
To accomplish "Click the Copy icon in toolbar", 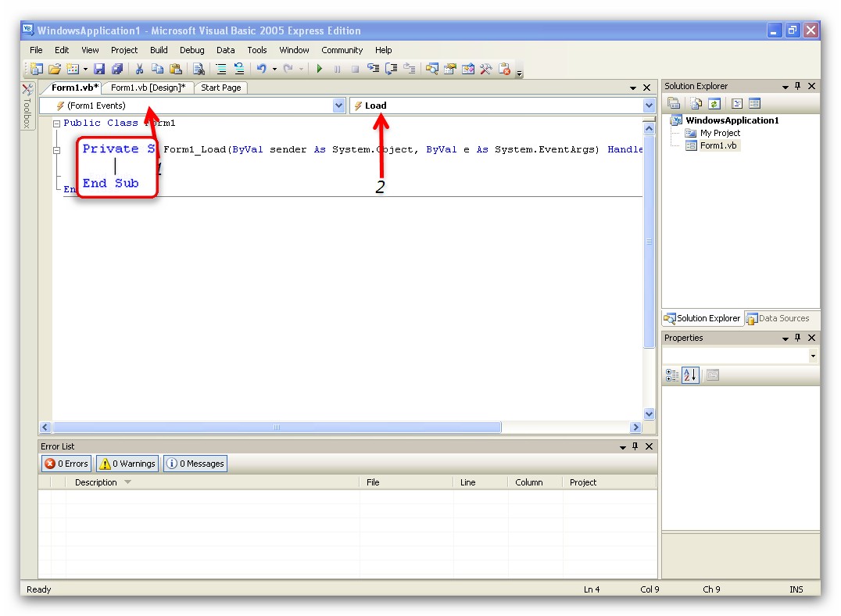I will tap(157, 69).
